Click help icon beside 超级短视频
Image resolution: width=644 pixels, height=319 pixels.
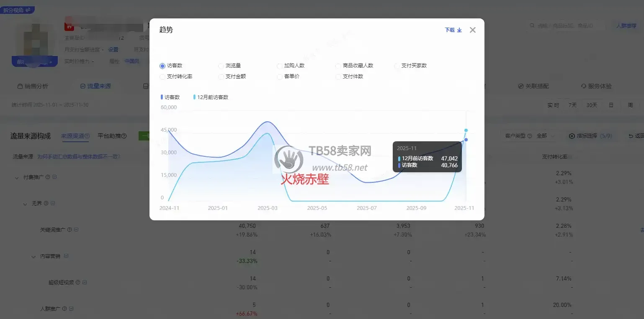[78, 282]
